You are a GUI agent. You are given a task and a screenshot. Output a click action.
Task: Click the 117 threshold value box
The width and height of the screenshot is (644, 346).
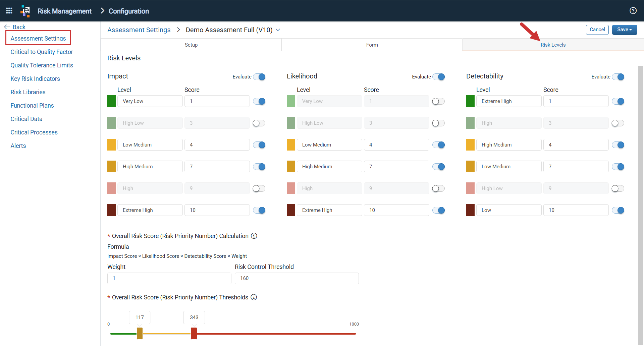[x=140, y=317]
